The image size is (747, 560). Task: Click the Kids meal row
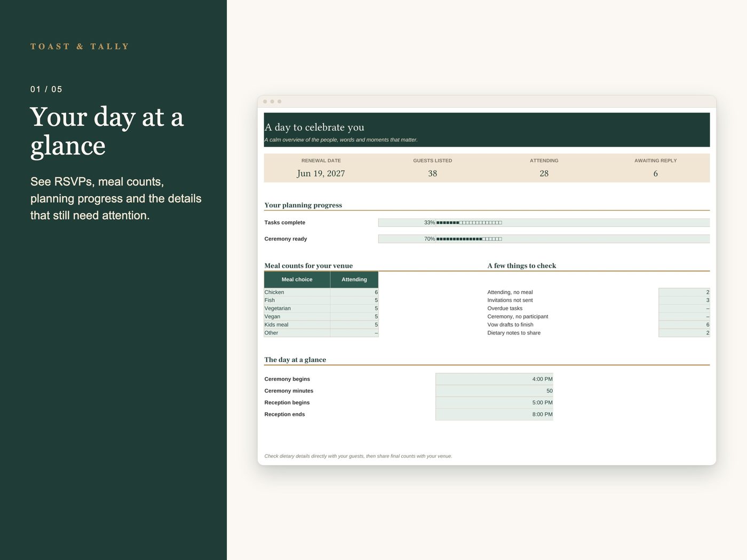coord(321,325)
